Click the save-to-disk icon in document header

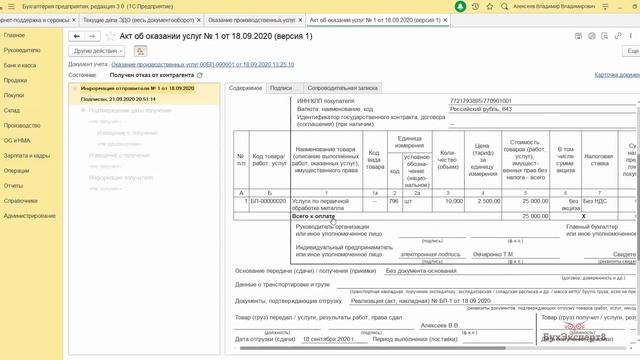click(x=578, y=36)
